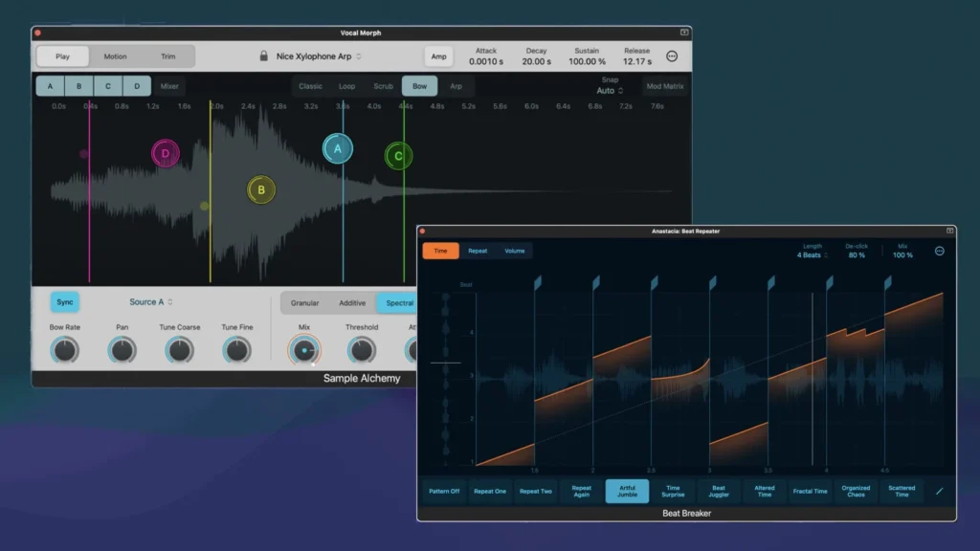This screenshot has height=551, width=980.
Task: Select the Time Surprise pattern preset
Action: click(673, 491)
